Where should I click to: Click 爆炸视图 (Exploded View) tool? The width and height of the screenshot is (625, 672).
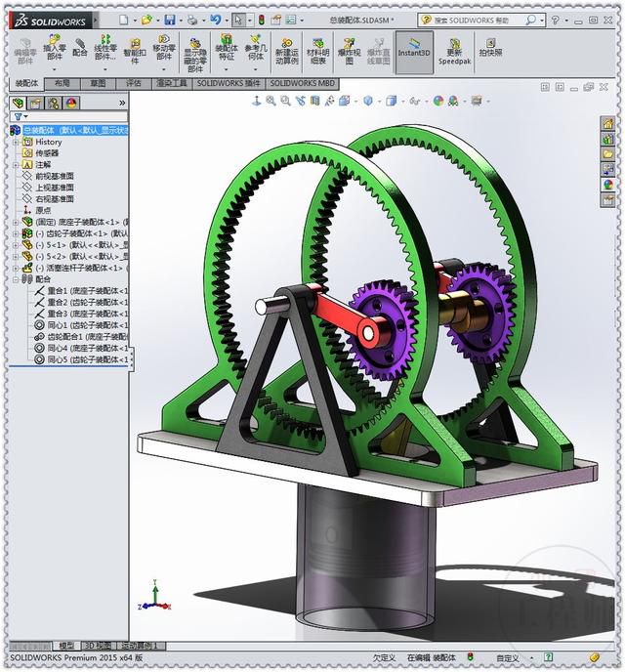350,51
